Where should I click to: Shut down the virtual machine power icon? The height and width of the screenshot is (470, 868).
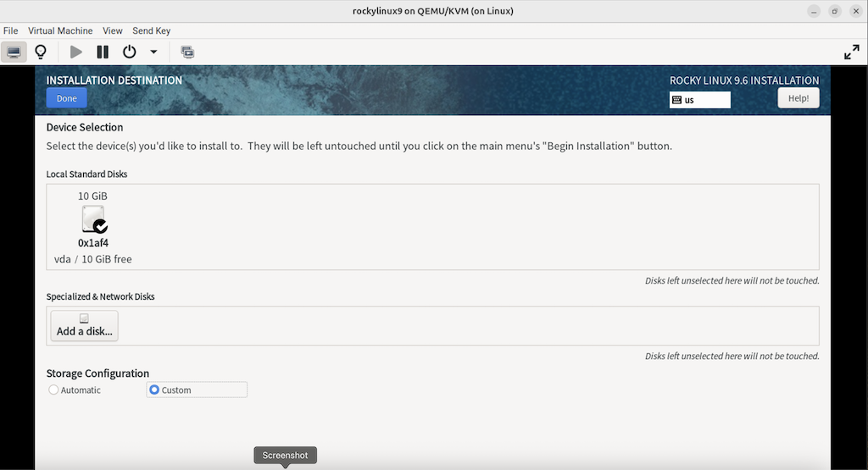129,52
